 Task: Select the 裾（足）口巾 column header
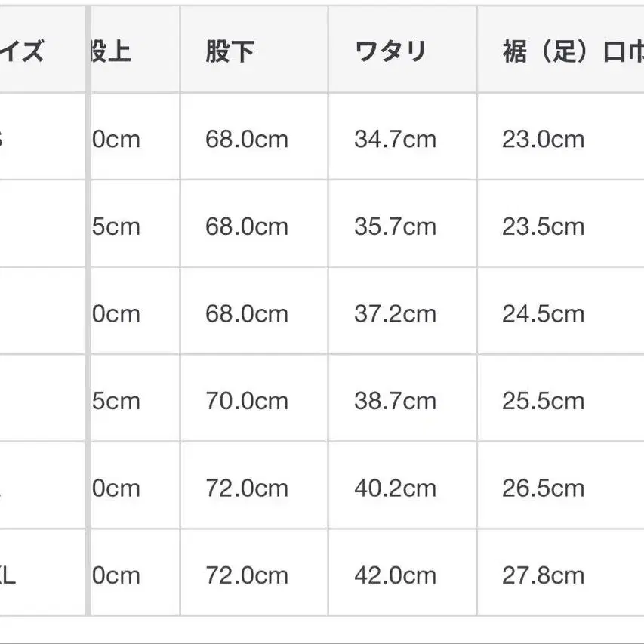point(572,52)
